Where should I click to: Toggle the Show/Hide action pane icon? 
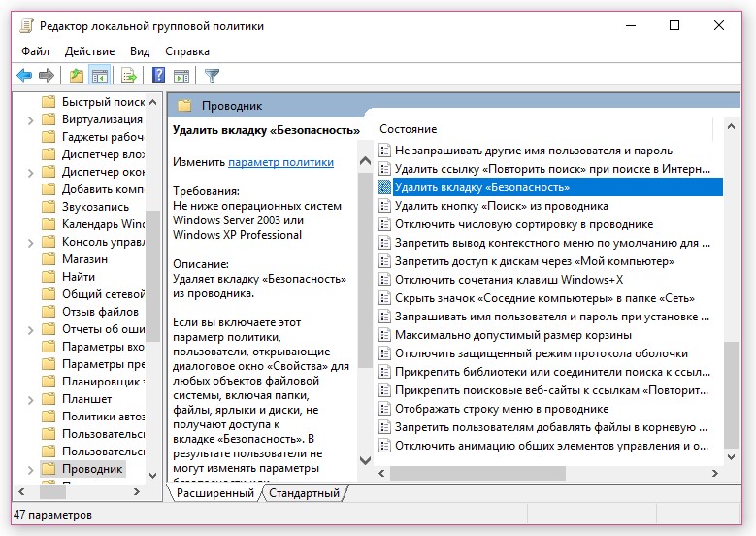[x=181, y=76]
